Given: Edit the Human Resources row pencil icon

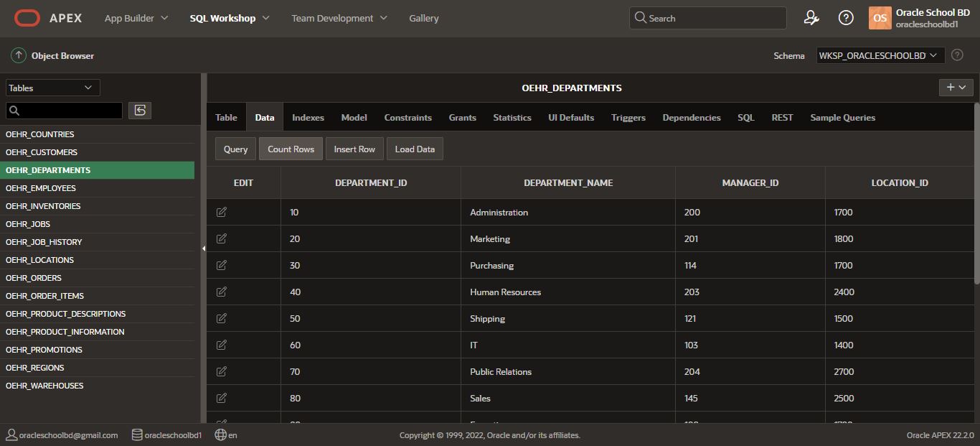Looking at the screenshot, I should click(222, 292).
